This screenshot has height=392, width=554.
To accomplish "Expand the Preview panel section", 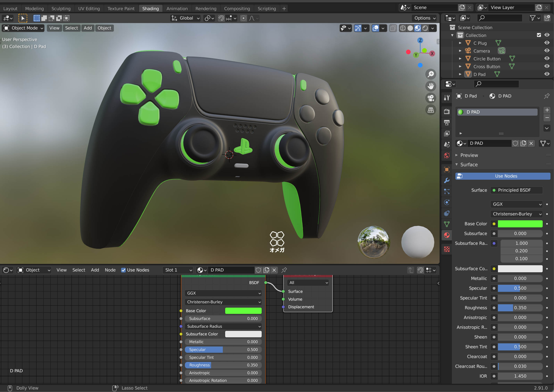I will coord(469,155).
